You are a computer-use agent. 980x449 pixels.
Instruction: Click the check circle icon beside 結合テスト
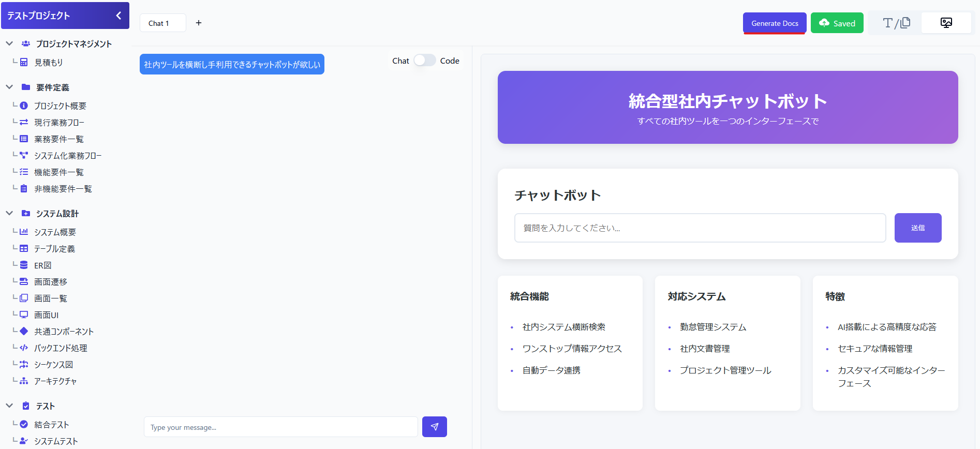tap(24, 424)
